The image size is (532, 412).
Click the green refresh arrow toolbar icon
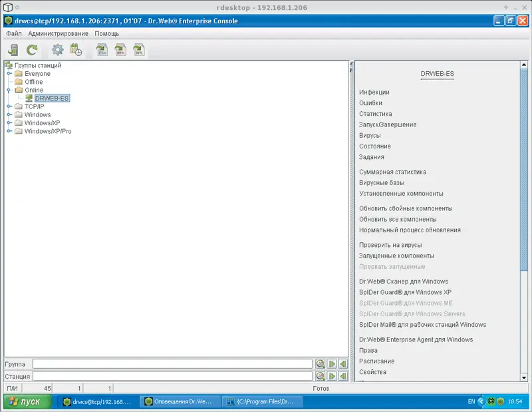(x=32, y=50)
